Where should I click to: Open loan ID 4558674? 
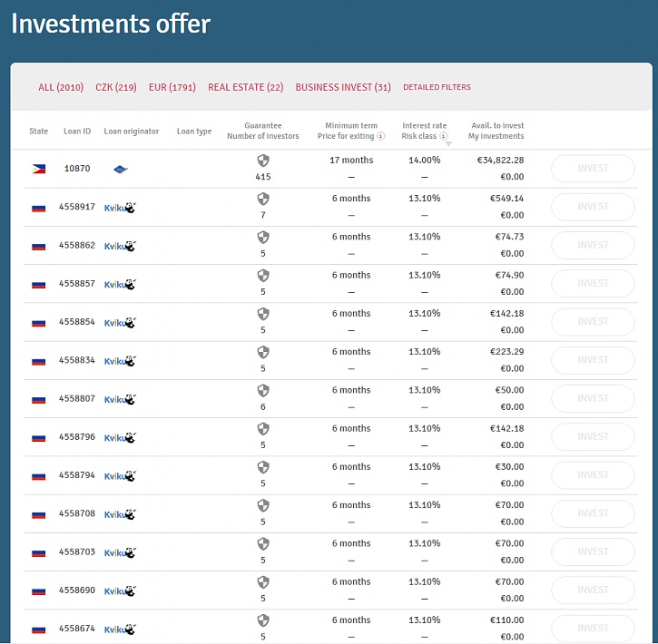[x=77, y=629]
